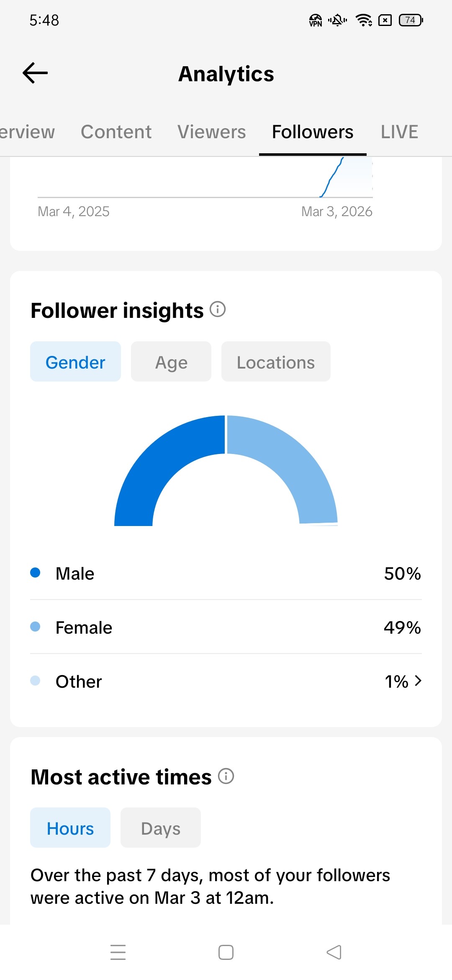Switch to the Content tab
This screenshot has width=452, height=980.
(116, 132)
